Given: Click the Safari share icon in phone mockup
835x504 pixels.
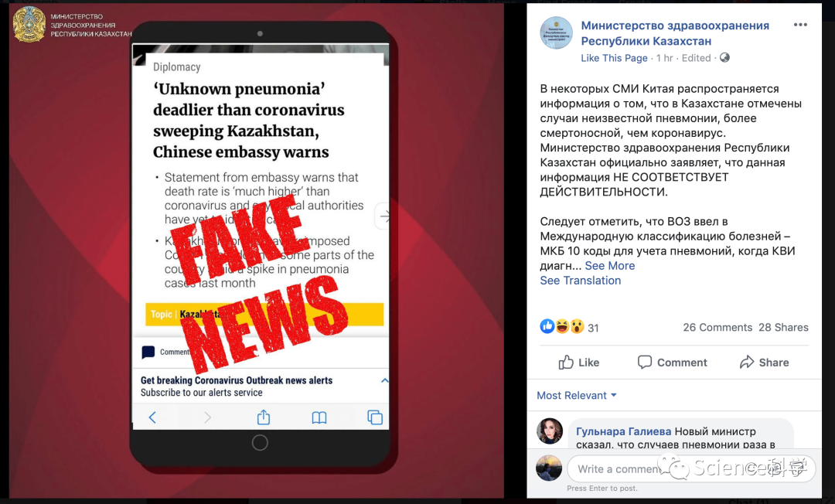Looking at the screenshot, I should pyautogui.click(x=264, y=417).
